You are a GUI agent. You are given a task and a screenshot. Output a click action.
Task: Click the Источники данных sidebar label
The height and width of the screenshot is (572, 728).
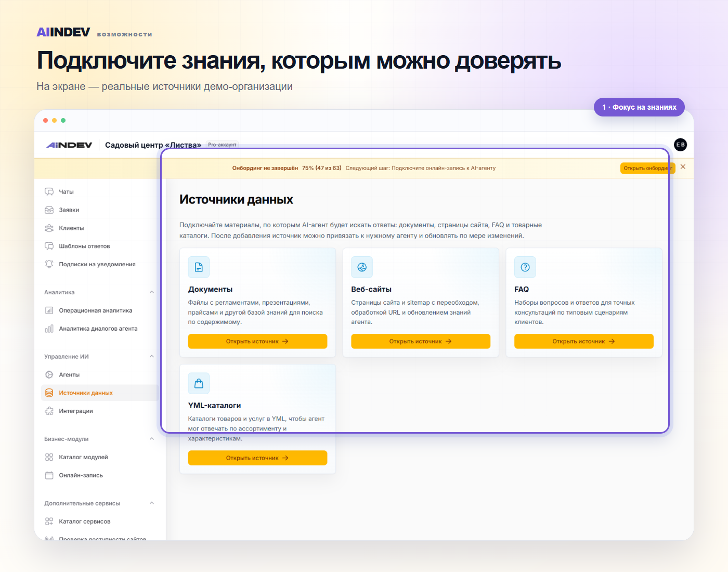(x=86, y=393)
